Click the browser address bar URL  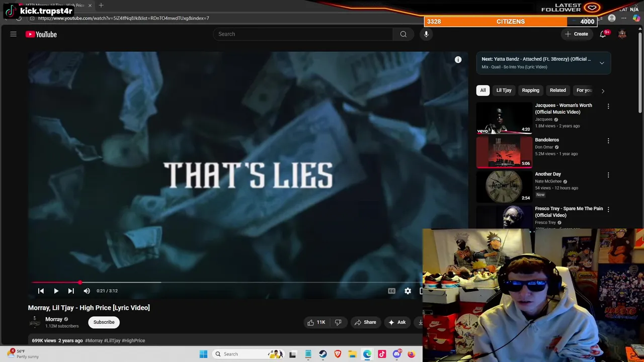[124, 18]
